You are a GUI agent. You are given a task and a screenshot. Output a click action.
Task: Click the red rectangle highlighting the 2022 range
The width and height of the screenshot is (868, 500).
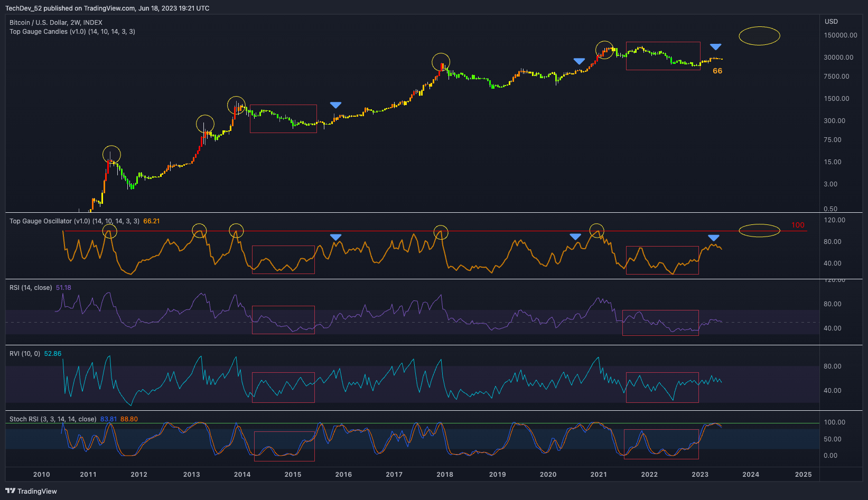click(x=663, y=56)
